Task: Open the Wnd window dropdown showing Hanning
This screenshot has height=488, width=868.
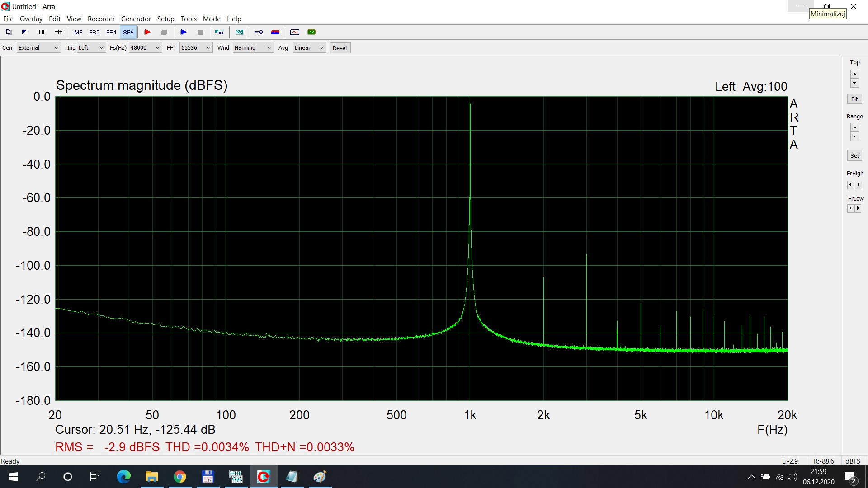Action: pos(253,48)
